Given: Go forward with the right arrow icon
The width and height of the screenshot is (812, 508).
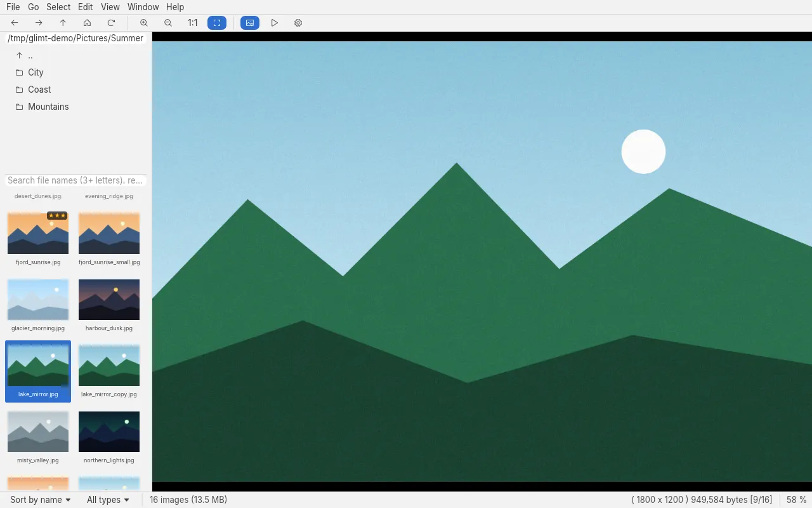Looking at the screenshot, I should tap(39, 23).
